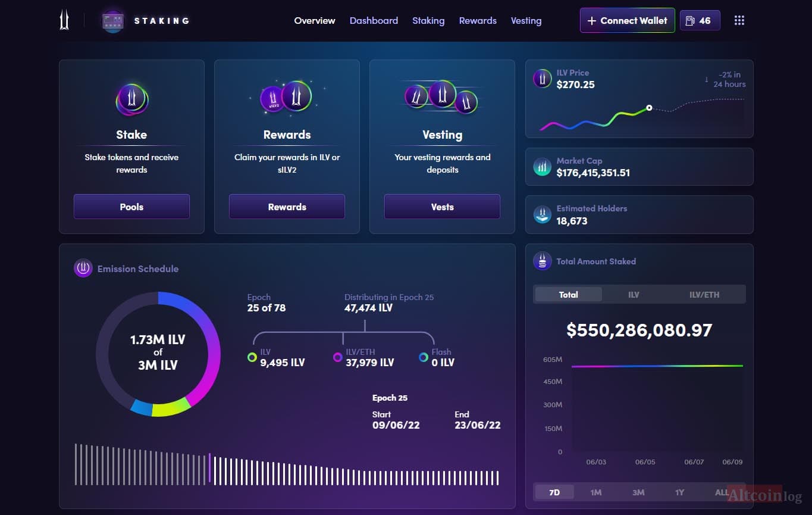Click the blue Flash pool ring marker
The width and height of the screenshot is (812, 515).
[424, 357]
